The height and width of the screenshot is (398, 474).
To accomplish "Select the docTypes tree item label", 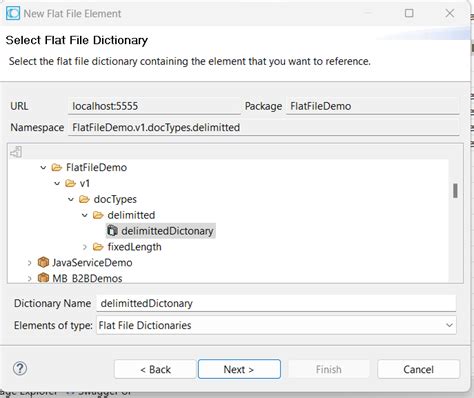I will [x=115, y=199].
